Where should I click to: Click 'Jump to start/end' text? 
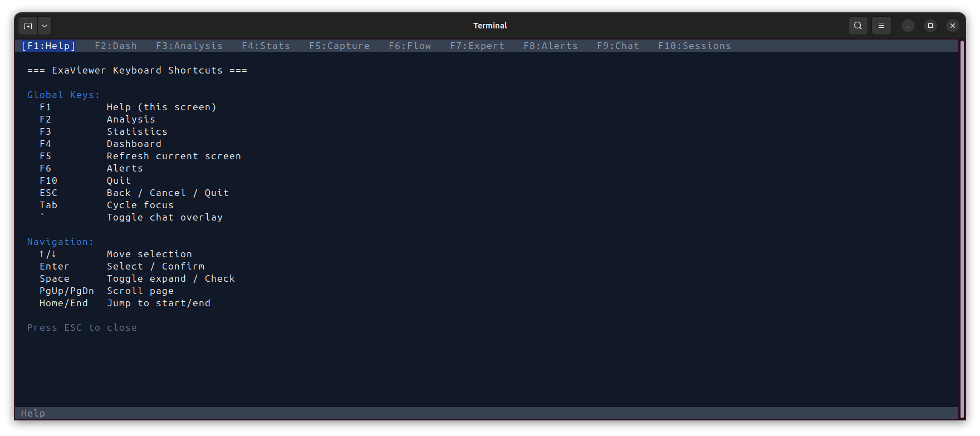tap(159, 303)
